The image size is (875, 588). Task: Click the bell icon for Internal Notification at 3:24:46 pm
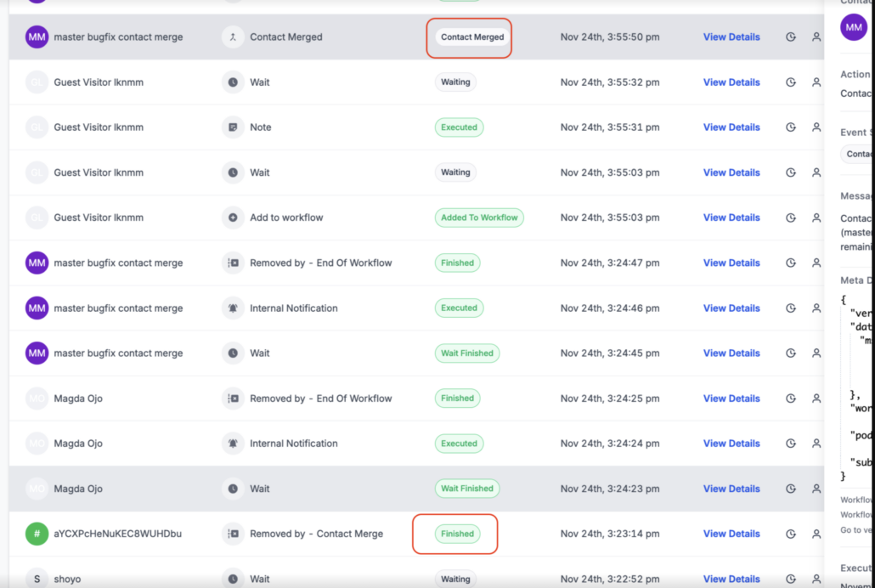point(233,308)
